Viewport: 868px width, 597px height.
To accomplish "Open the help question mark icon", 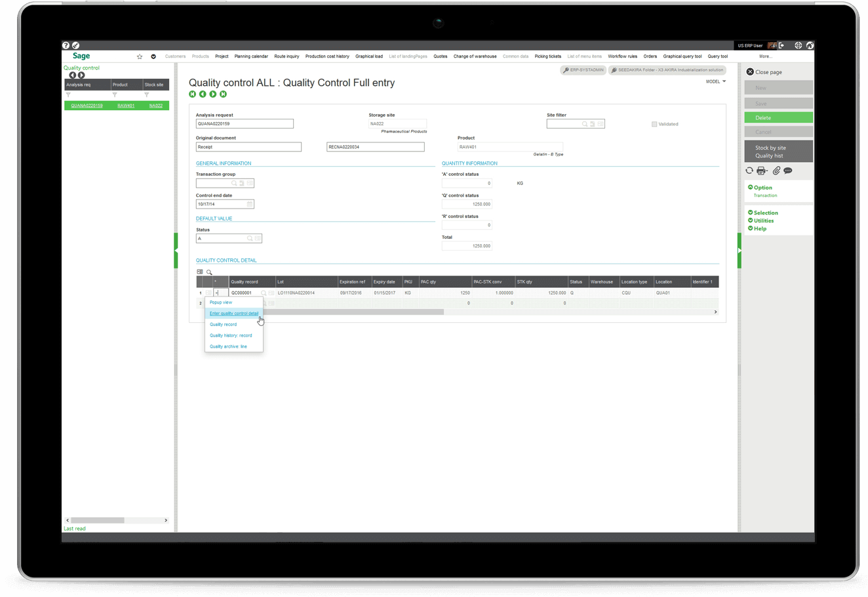I will tap(66, 45).
